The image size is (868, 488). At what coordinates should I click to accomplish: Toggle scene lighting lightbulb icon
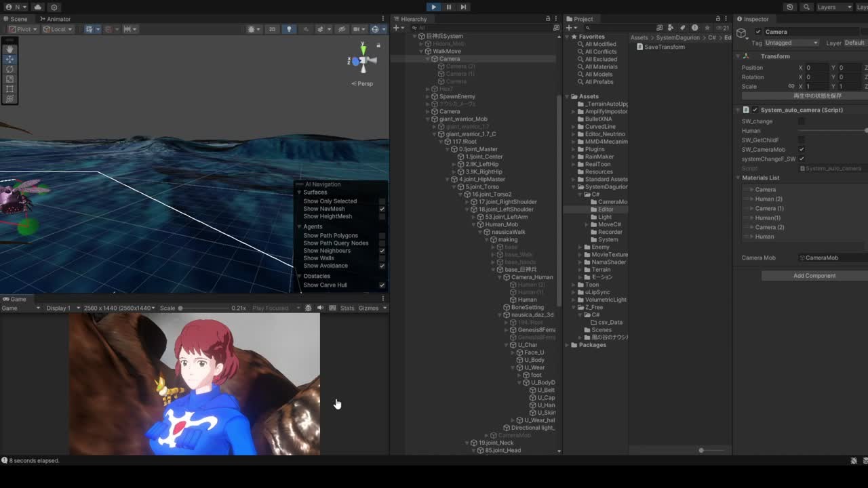click(289, 29)
